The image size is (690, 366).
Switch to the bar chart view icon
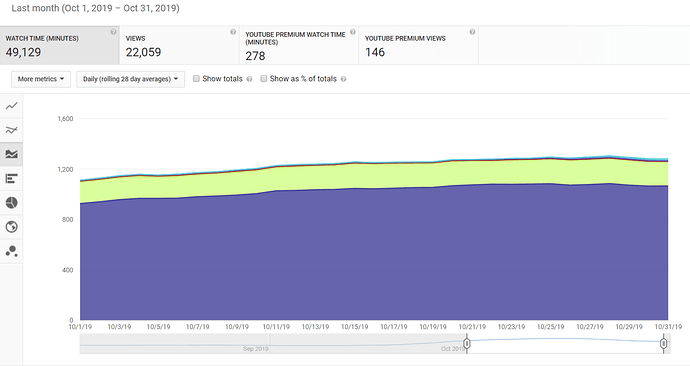[x=11, y=178]
